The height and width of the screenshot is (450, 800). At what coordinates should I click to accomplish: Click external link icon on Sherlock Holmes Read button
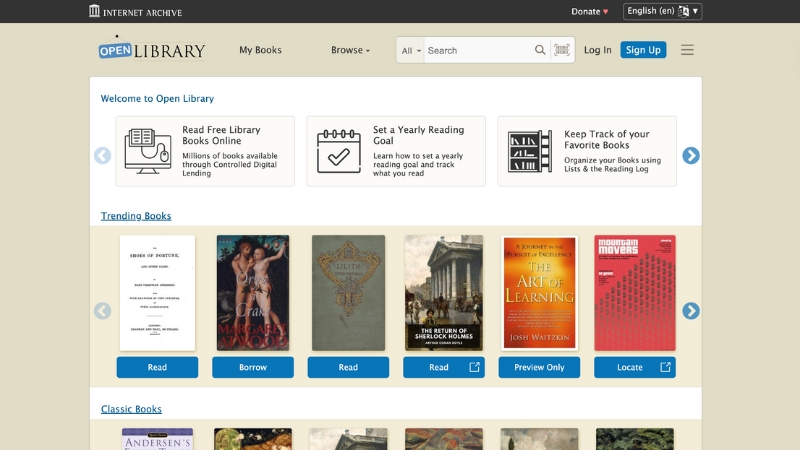coord(474,367)
